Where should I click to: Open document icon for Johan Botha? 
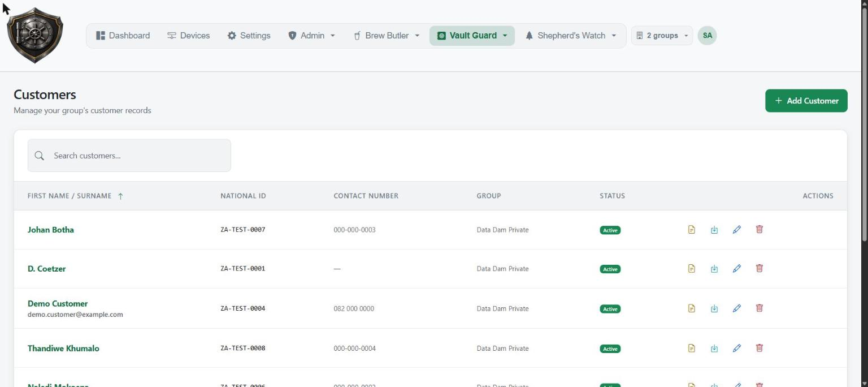click(x=691, y=230)
